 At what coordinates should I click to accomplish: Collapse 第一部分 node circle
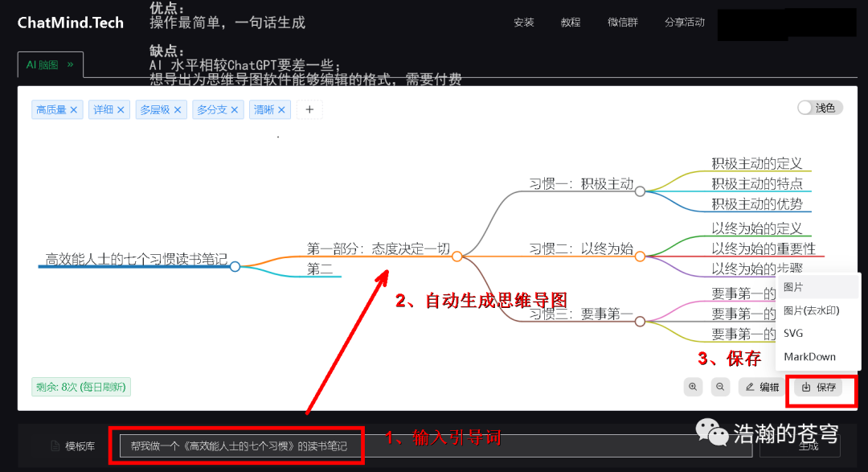457,257
